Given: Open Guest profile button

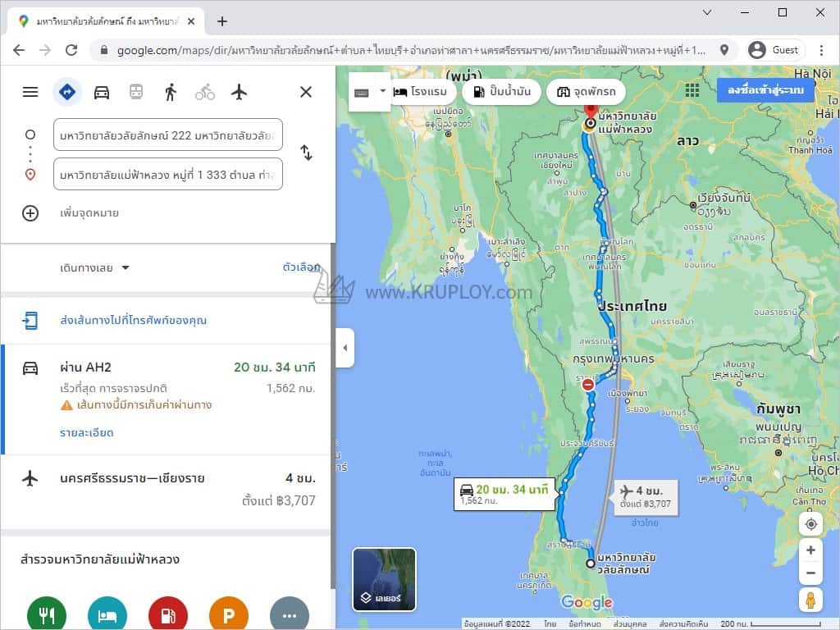Looking at the screenshot, I should (x=775, y=50).
